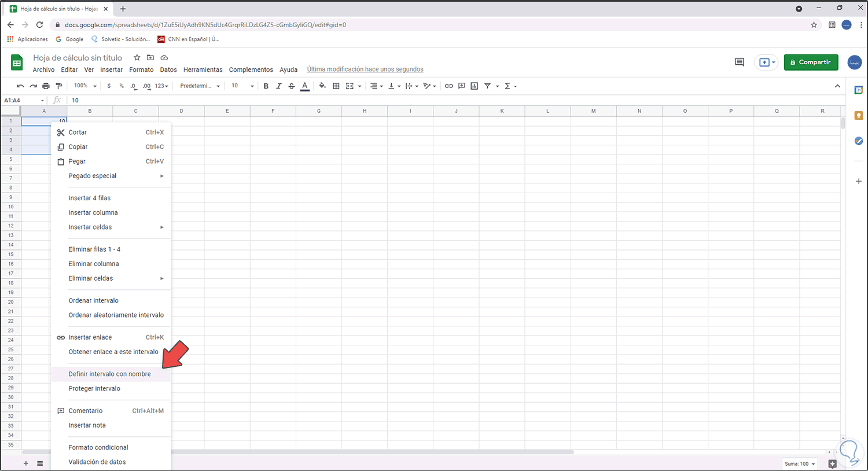This screenshot has width=868, height=471.
Task: Open the text color picker
Action: (304, 86)
